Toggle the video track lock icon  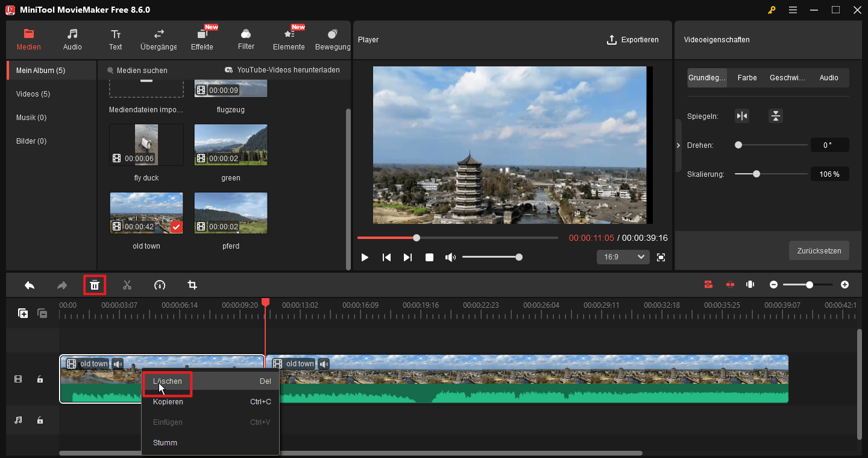40,379
